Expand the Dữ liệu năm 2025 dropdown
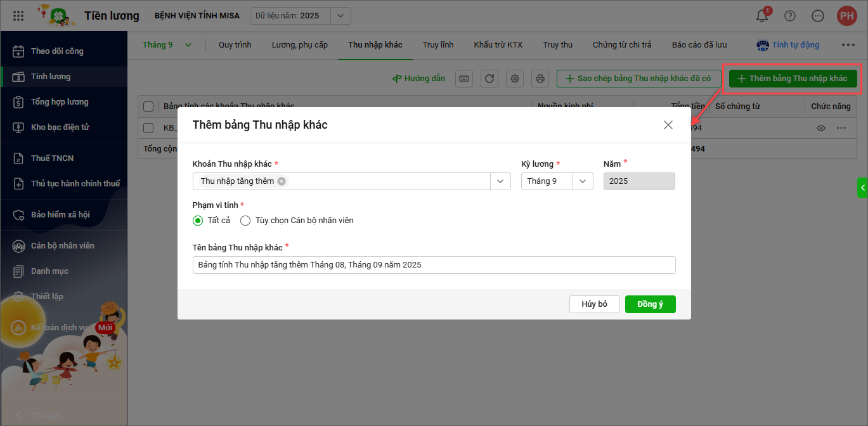The image size is (868, 426). [x=340, y=16]
